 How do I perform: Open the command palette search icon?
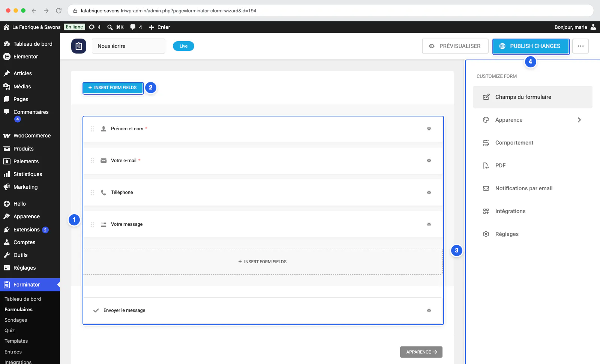pos(110,27)
